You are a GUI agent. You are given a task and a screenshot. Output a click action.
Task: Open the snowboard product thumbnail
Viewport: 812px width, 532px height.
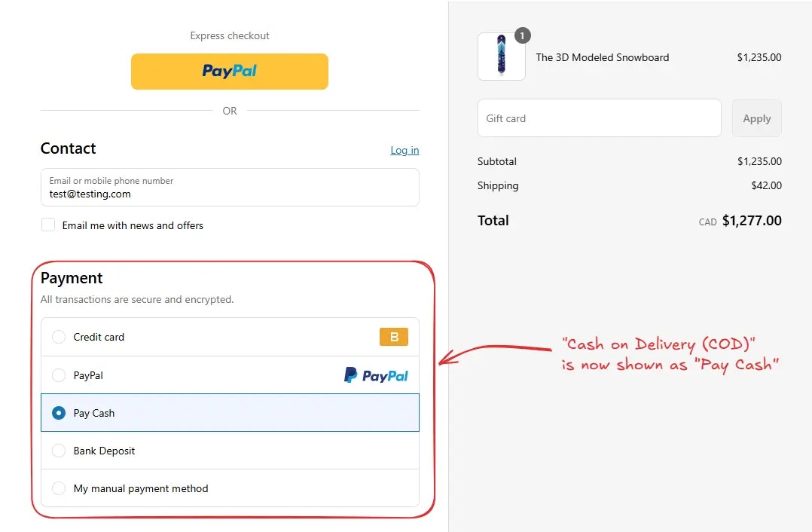coord(502,57)
